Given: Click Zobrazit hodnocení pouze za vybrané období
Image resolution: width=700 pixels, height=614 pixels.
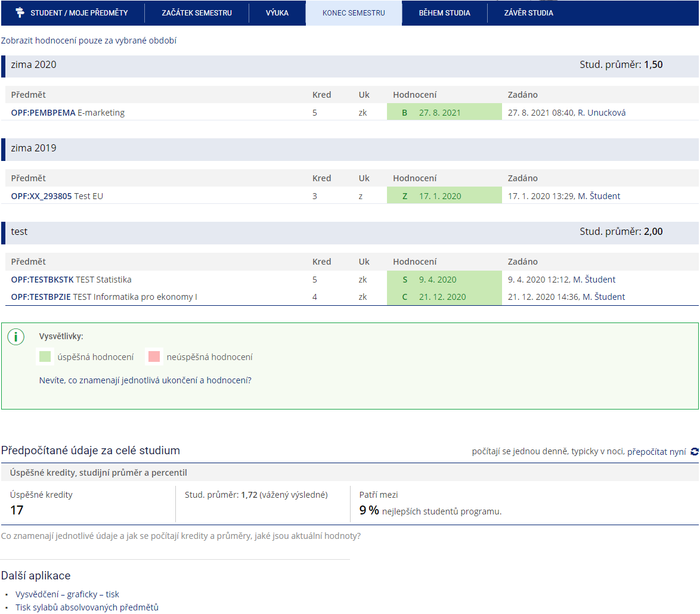Looking at the screenshot, I should (89, 41).
